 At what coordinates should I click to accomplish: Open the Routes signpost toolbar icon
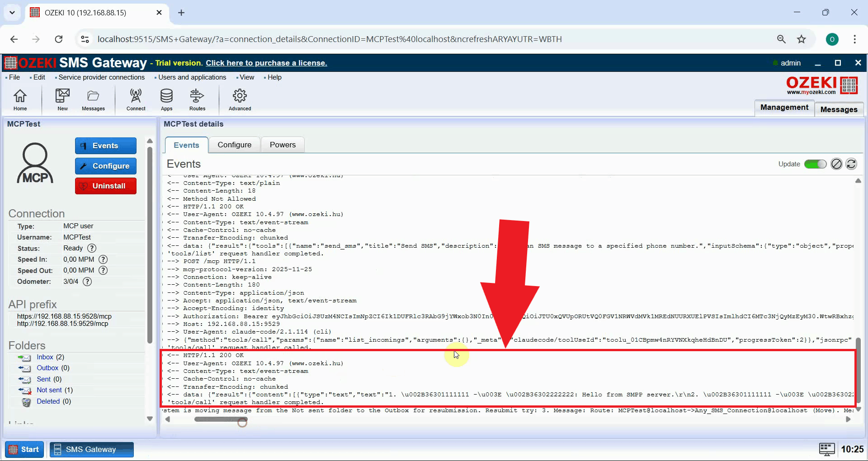[x=197, y=99]
